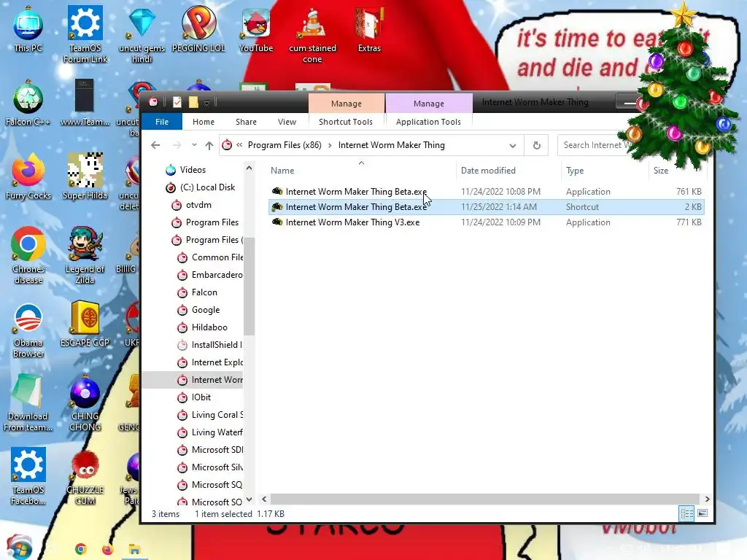Click the Refresh button beside address bar
Viewport: 747px width, 560px height.
point(536,145)
